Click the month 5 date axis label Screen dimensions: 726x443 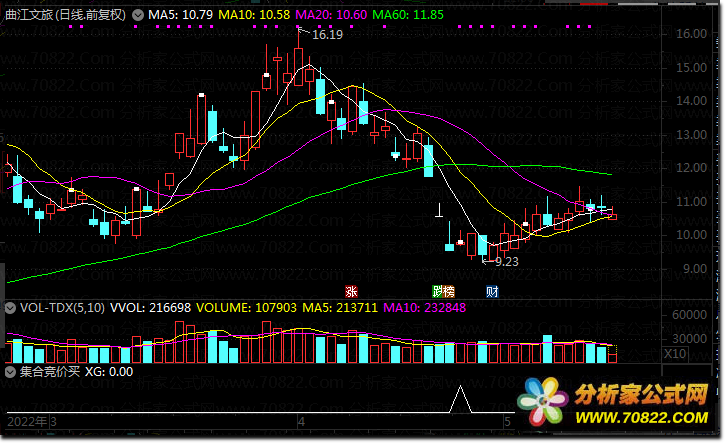pos(507,422)
